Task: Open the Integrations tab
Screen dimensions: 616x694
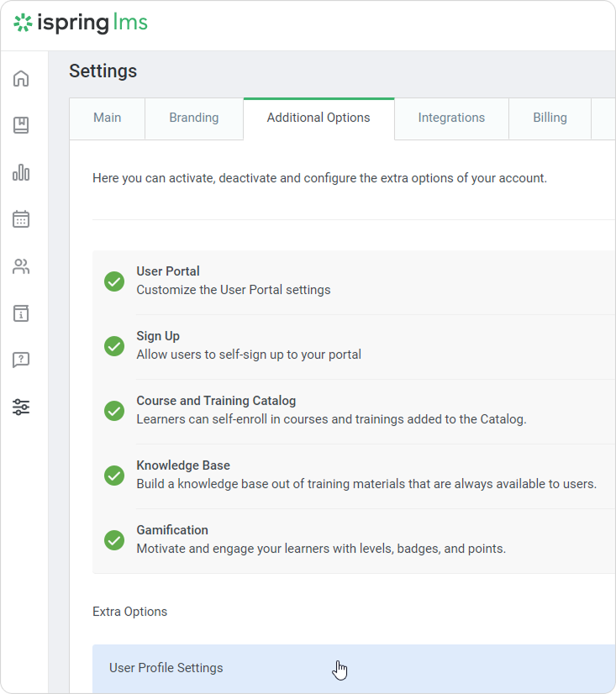Action: tap(451, 118)
